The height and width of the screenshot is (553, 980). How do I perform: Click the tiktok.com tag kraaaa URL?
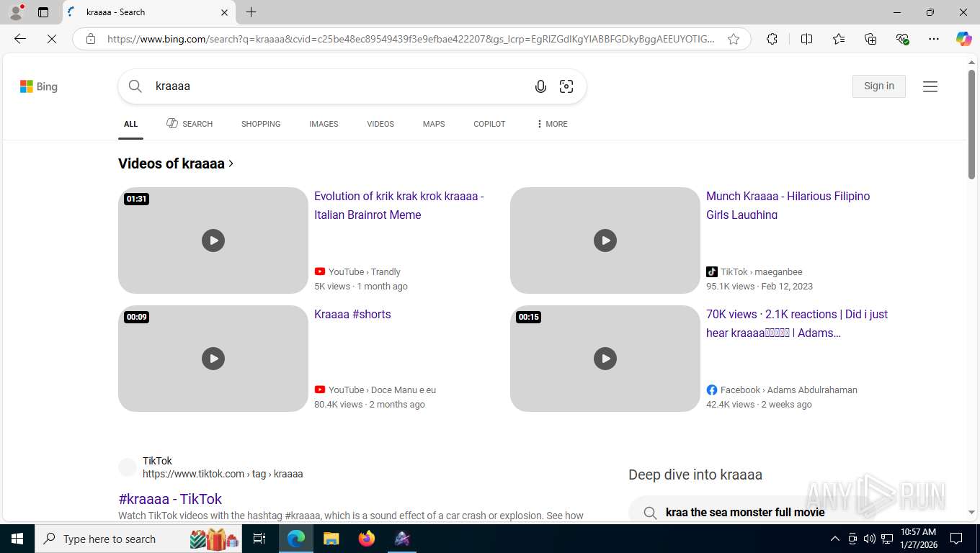tap(223, 474)
